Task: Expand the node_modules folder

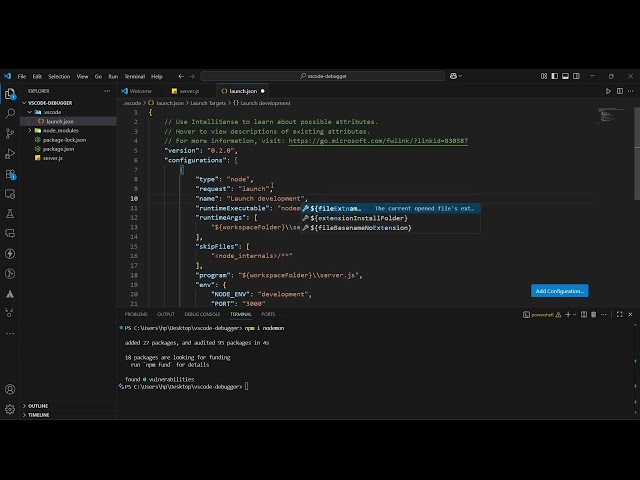Action: (x=29, y=130)
